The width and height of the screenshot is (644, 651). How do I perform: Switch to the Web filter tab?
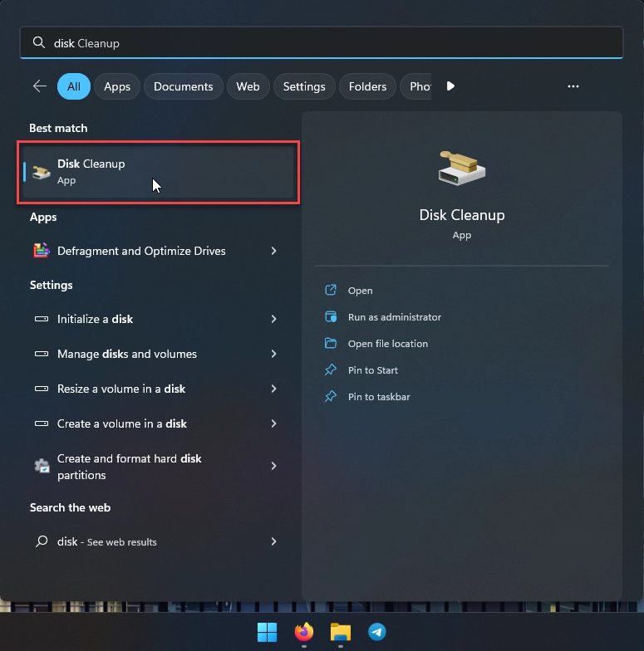coord(248,86)
